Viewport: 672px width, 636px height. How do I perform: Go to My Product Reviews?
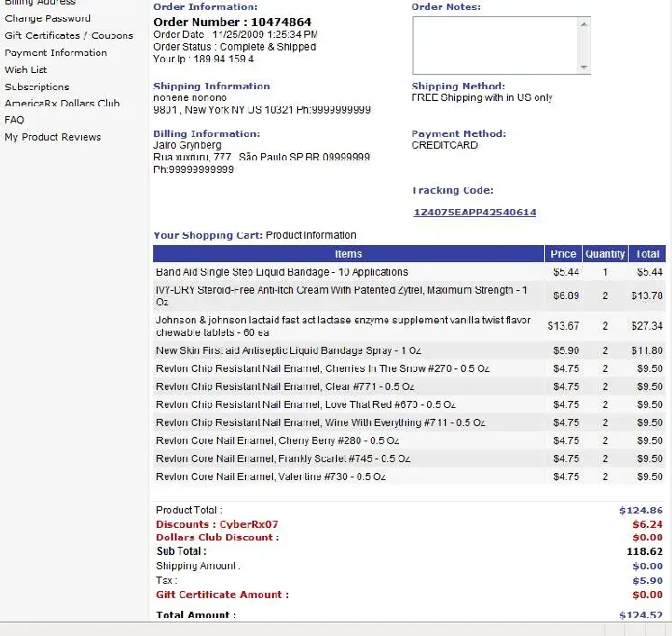tap(52, 137)
